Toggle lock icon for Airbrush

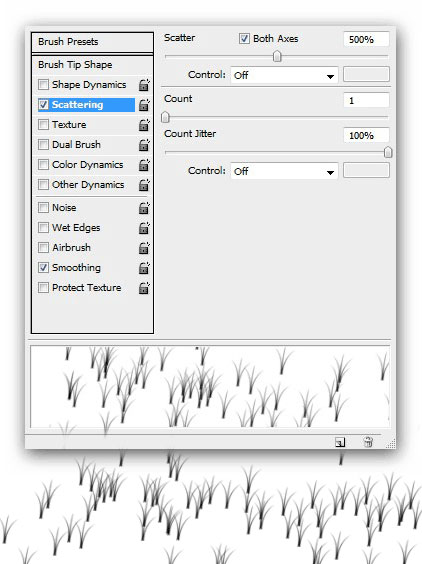[144, 248]
